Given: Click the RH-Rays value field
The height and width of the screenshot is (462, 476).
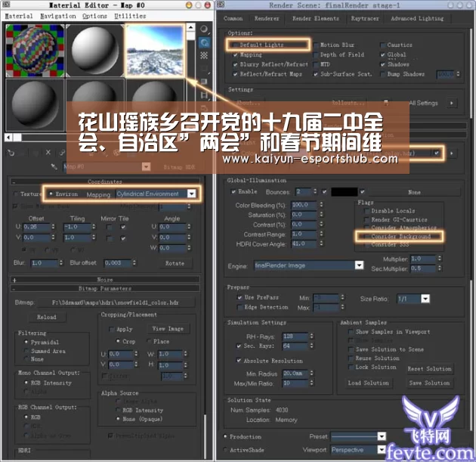Looking at the screenshot, I should click(x=295, y=336).
